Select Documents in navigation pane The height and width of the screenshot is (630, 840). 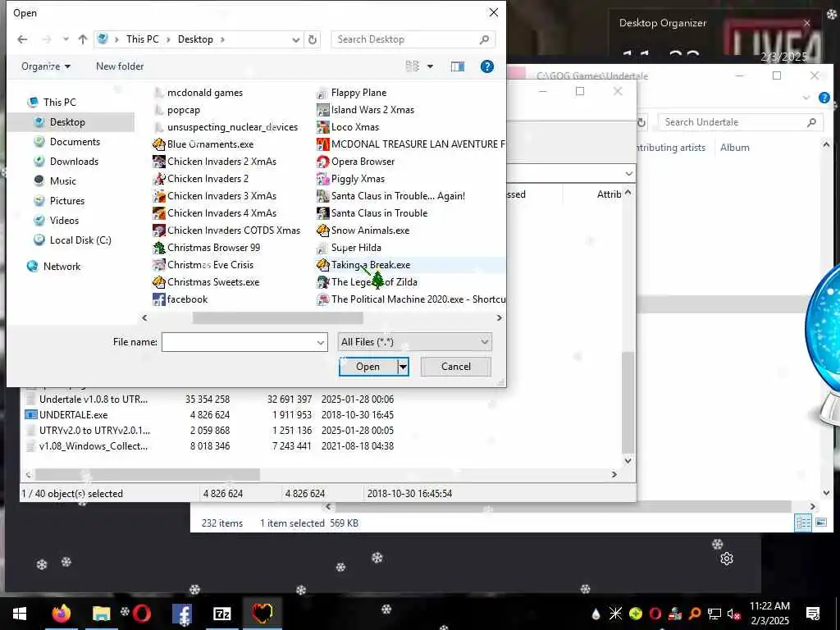pos(75,141)
